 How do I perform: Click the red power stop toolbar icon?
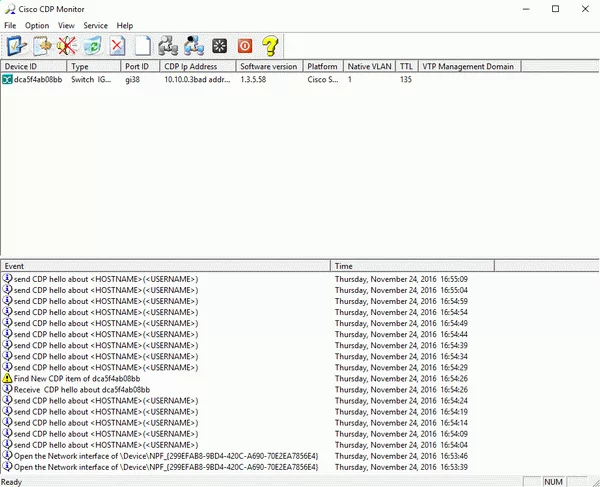click(x=245, y=46)
